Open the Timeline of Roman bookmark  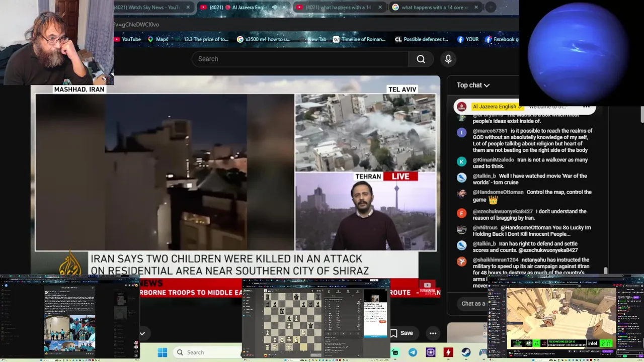(x=359, y=39)
